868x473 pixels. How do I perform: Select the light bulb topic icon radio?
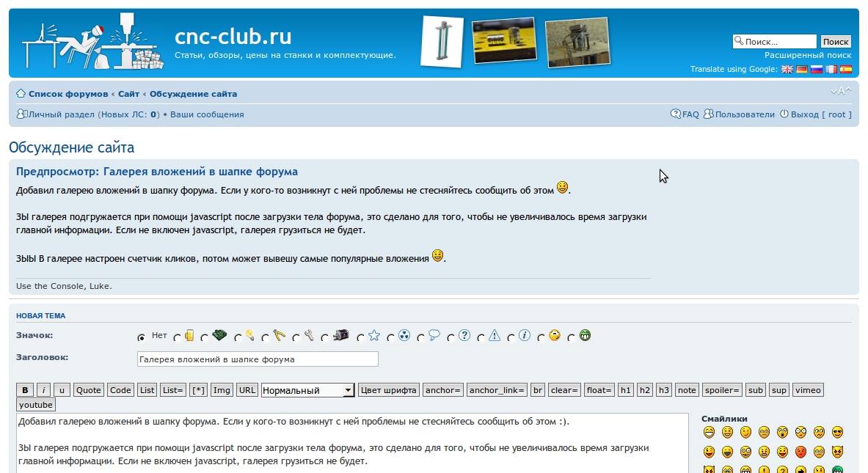pyautogui.click(x=238, y=337)
